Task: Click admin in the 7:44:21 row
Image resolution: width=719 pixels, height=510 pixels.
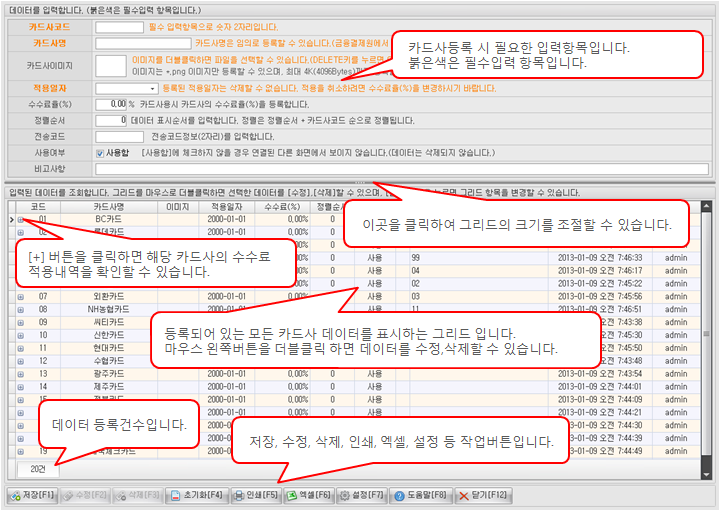Action: tap(676, 412)
